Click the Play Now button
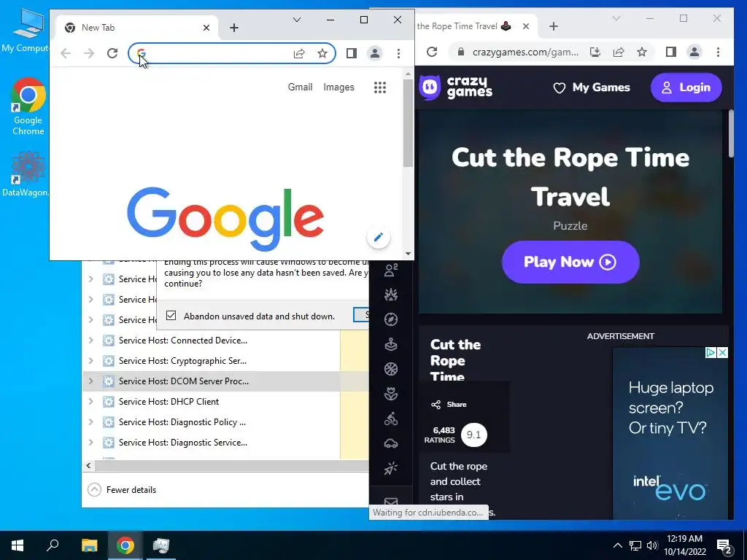The width and height of the screenshot is (747, 560). (x=570, y=262)
